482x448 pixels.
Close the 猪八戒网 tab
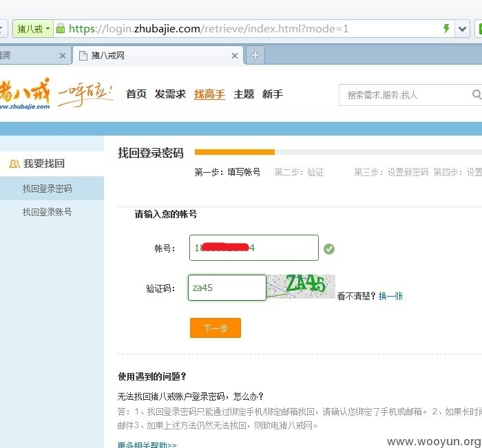[235, 56]
